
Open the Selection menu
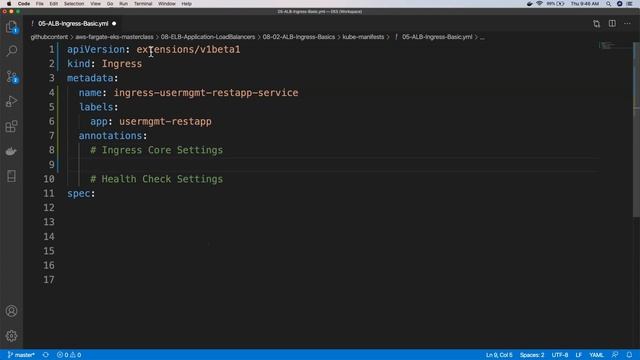point(74,4)
